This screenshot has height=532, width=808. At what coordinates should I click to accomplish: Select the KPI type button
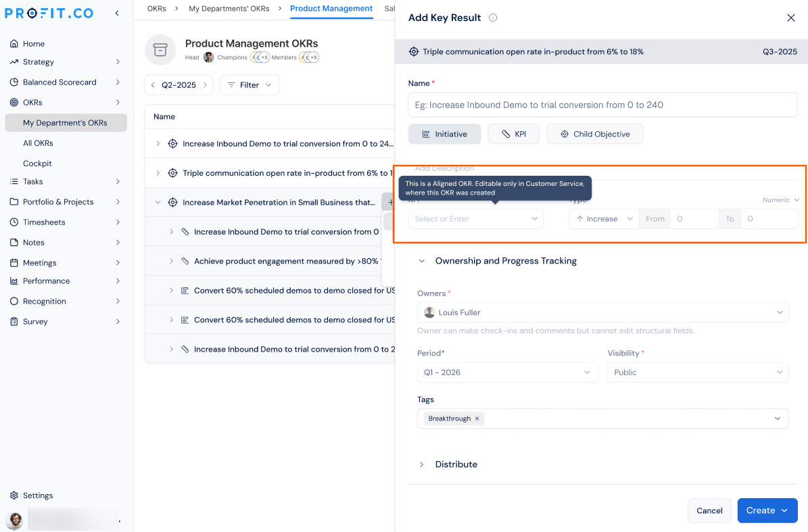coord(514,134)
